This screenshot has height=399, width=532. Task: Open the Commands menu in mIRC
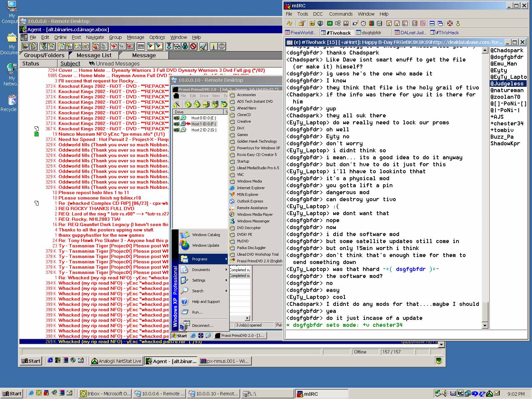[x=340, y=14]
